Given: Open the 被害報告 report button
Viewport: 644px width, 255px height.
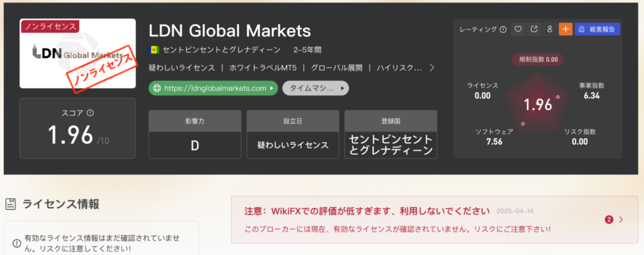Looking at the screenshot, I should [597, 29].
